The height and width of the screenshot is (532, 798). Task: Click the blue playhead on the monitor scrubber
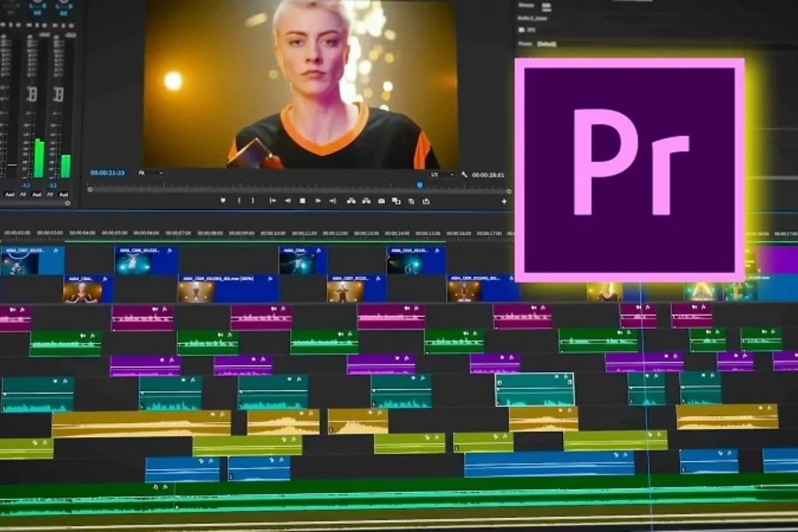(x=420, y=186)
